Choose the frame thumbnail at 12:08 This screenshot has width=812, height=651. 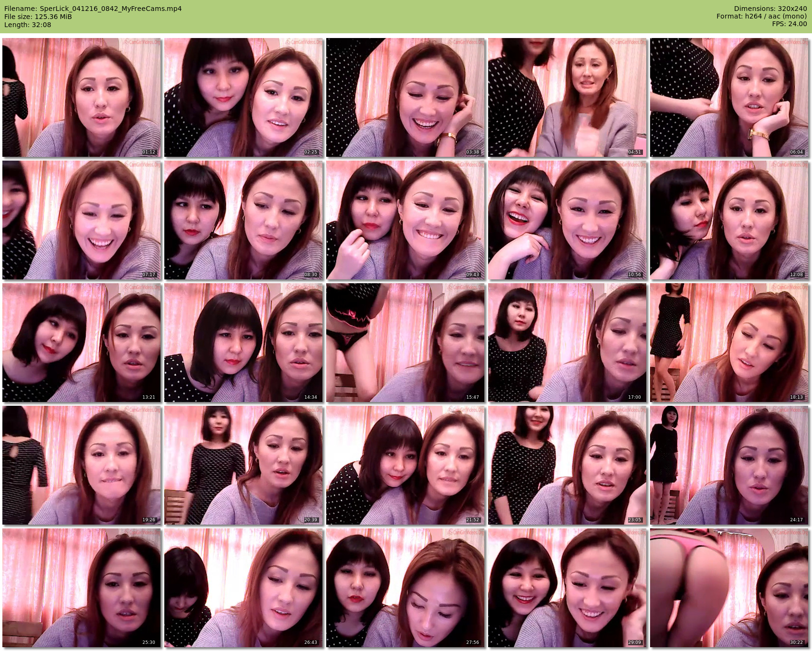point(729,220)
